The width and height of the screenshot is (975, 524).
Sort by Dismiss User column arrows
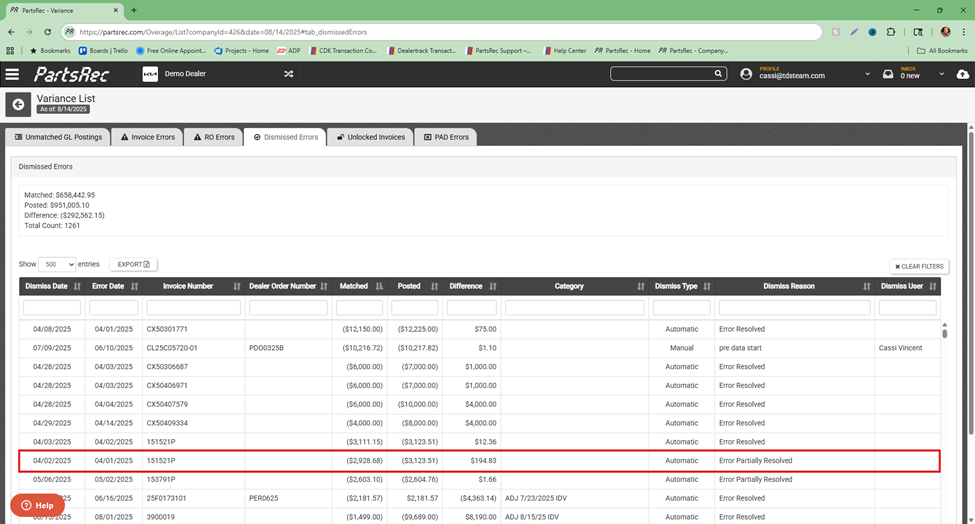coord(933,287)
